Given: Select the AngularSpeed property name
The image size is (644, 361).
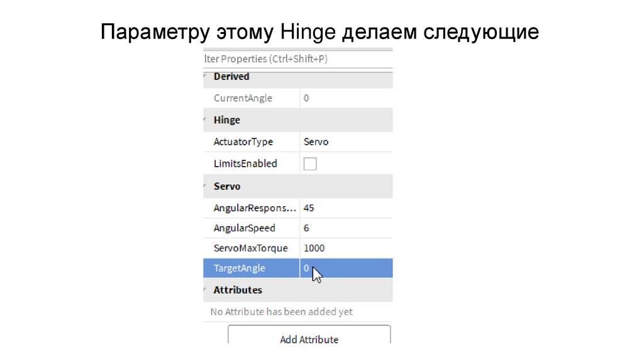Looking at the screenshot, I should (245, 228).
